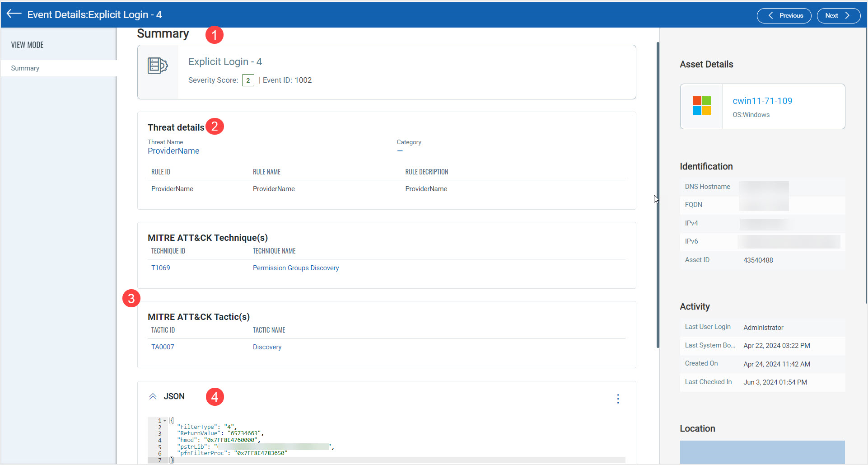The image size is (868, 465).
Task: Open Permission Groups Discovery technique link
Action: click(296, 268)
